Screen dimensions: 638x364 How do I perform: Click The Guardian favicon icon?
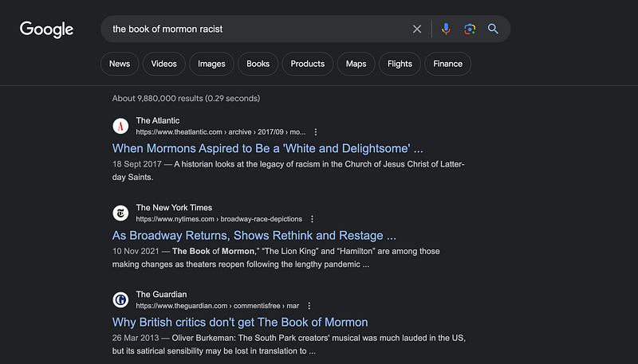point(120,299)
